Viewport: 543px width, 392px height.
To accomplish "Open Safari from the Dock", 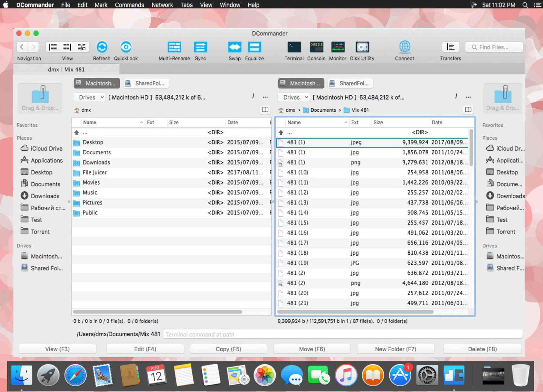I will click(x=75, y=375).
